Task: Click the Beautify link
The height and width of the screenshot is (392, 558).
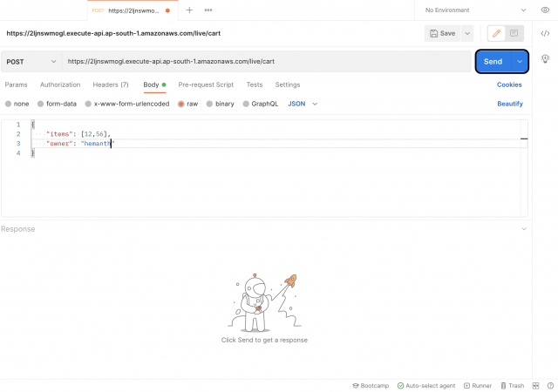Action: (x=510, y=104)
